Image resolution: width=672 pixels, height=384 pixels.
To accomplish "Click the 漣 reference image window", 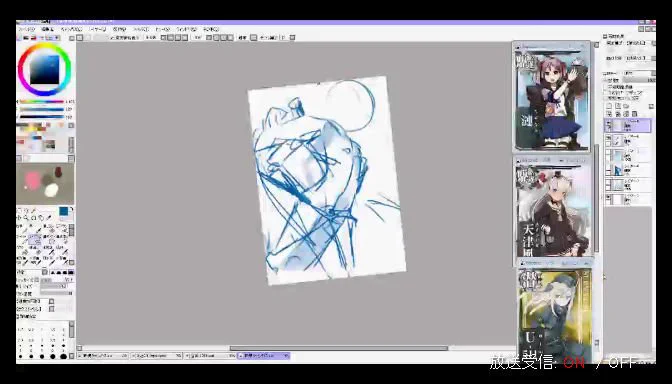I will (x=552, y=96).
